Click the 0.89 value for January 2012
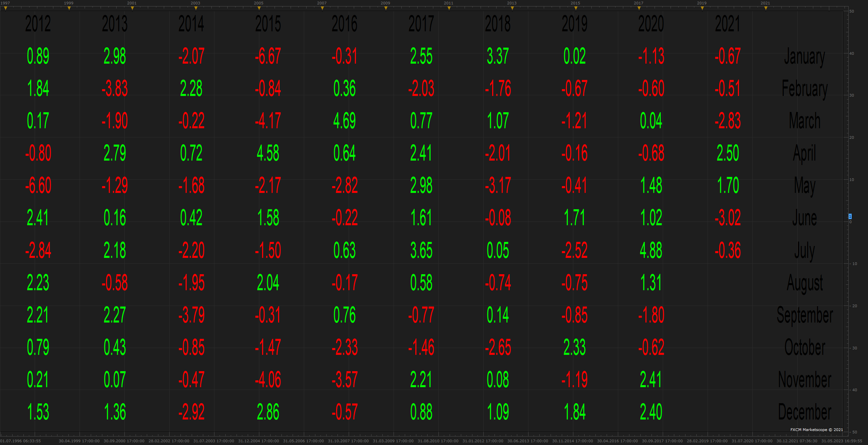 [x=38, y=56]
